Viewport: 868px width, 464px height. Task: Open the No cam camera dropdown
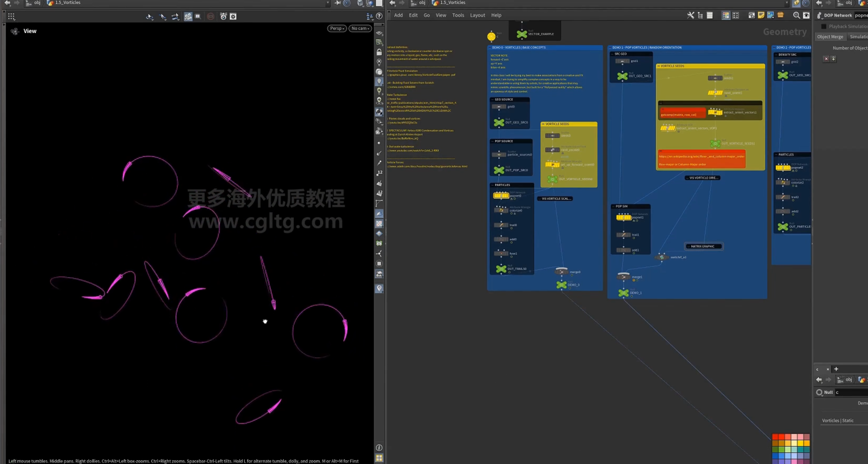pos(360,28)
